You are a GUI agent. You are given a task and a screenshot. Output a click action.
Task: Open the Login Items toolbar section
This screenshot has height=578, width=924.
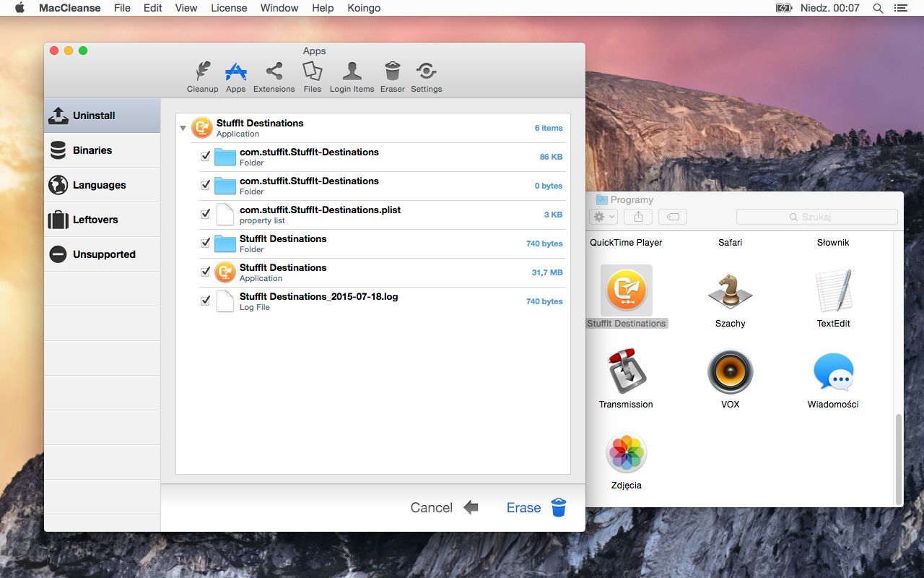(x=352, y=77)
